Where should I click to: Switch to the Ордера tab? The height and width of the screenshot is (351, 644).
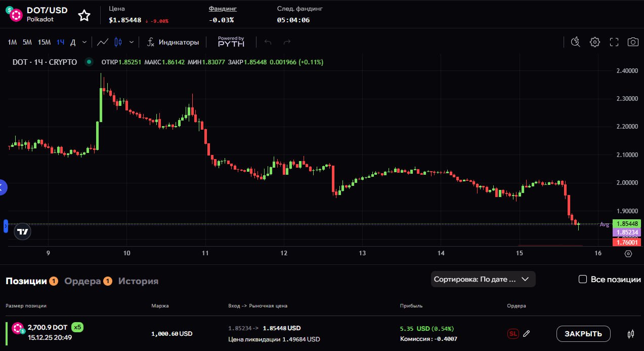click(82, 281)
